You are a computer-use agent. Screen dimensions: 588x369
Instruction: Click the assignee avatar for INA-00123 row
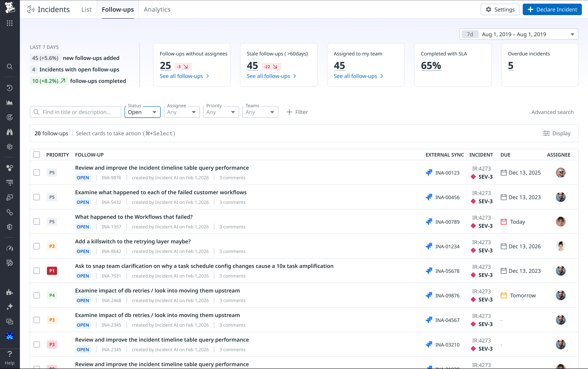coord(560,173)
